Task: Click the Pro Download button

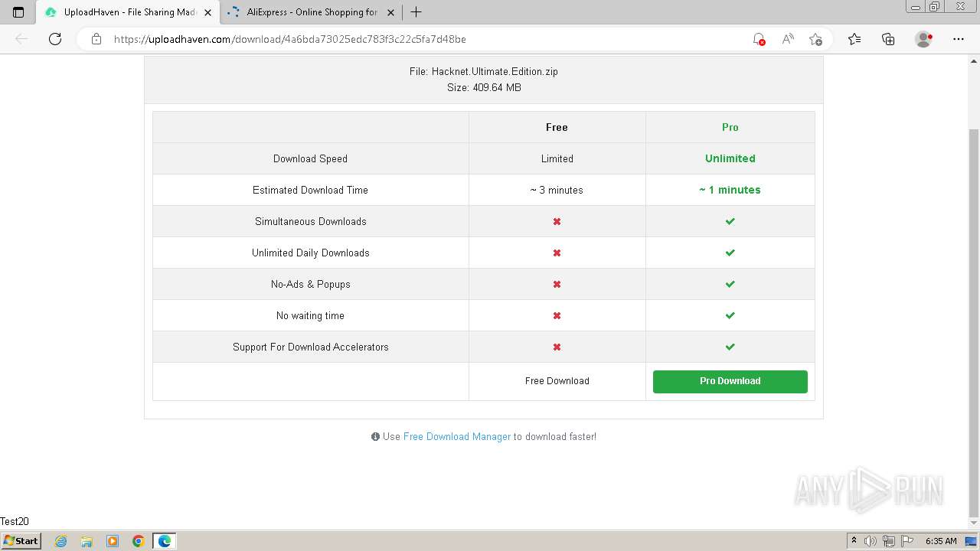Action: (730, 381)
